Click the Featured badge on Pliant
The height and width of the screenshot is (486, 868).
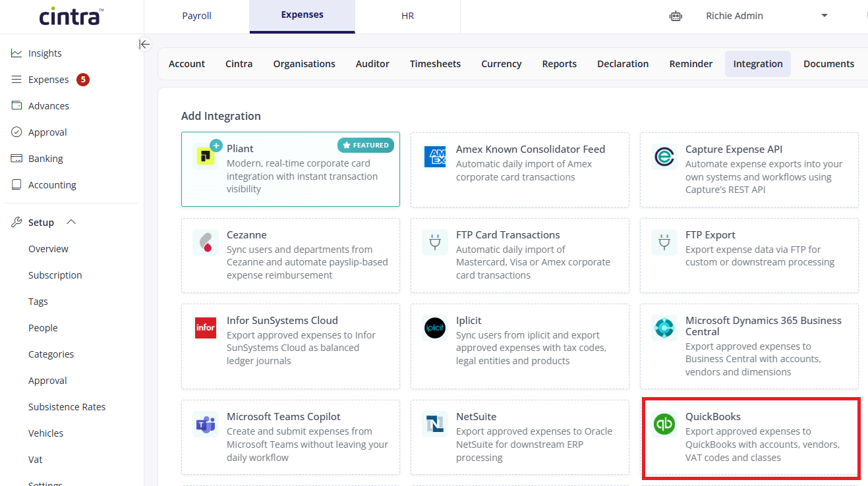pos(366,145)
